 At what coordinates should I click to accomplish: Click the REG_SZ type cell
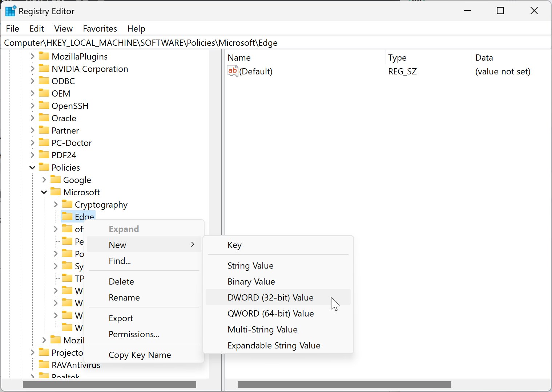[x=402, y=72]
